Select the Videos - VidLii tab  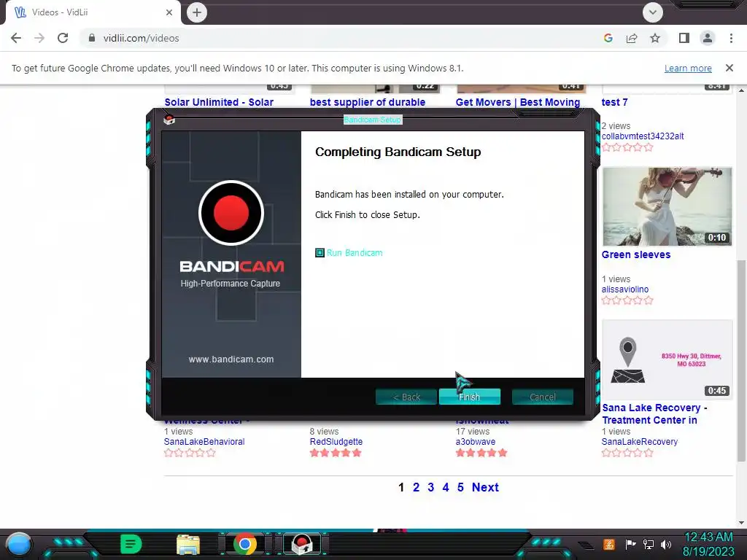[x=93, y=12]
